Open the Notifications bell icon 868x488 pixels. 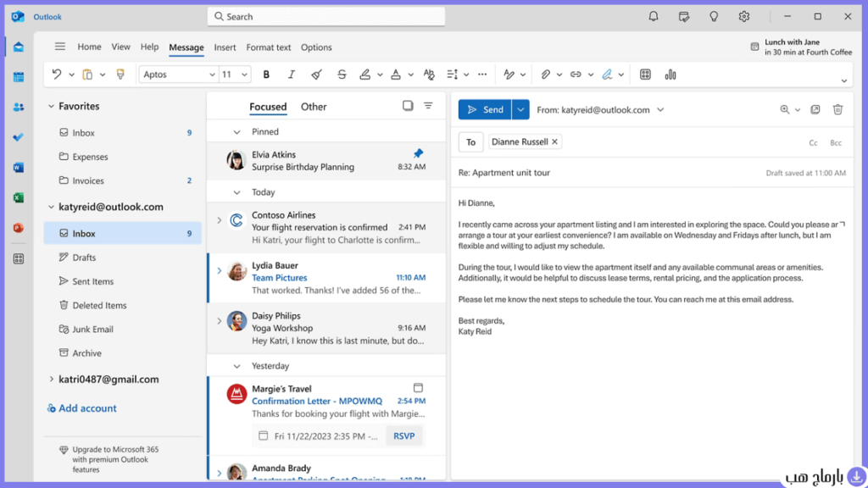click(x=654, y=17)
